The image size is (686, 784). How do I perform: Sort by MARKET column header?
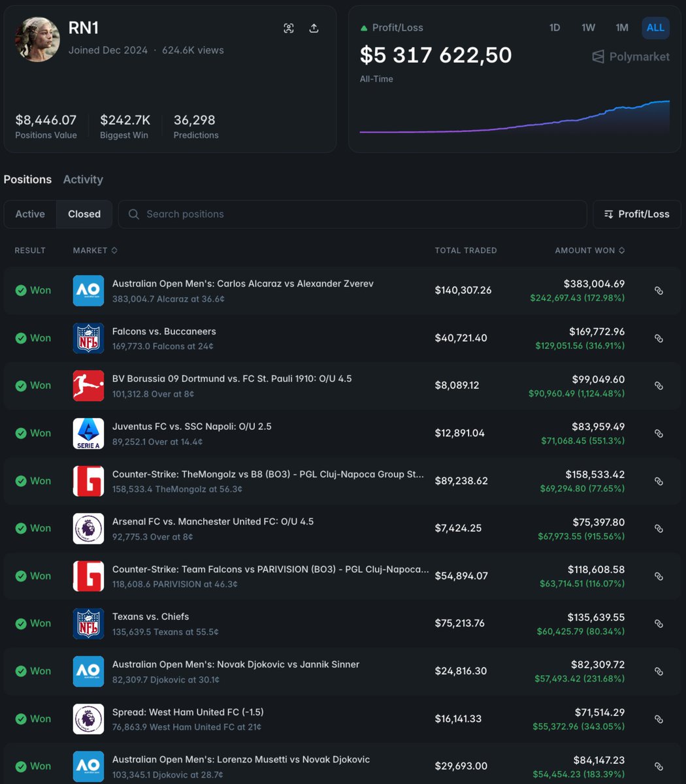click(x=95, y=250)
